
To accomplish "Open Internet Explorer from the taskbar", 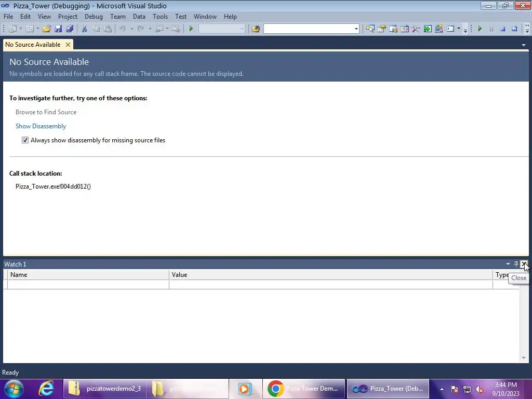I will pyautogui.click(x=46, y=389).
